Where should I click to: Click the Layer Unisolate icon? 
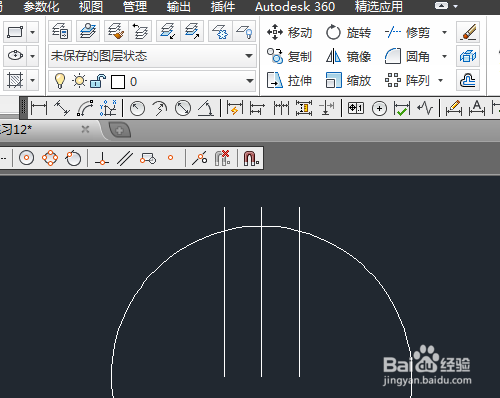pyautogui.click(x=192, y=31)
